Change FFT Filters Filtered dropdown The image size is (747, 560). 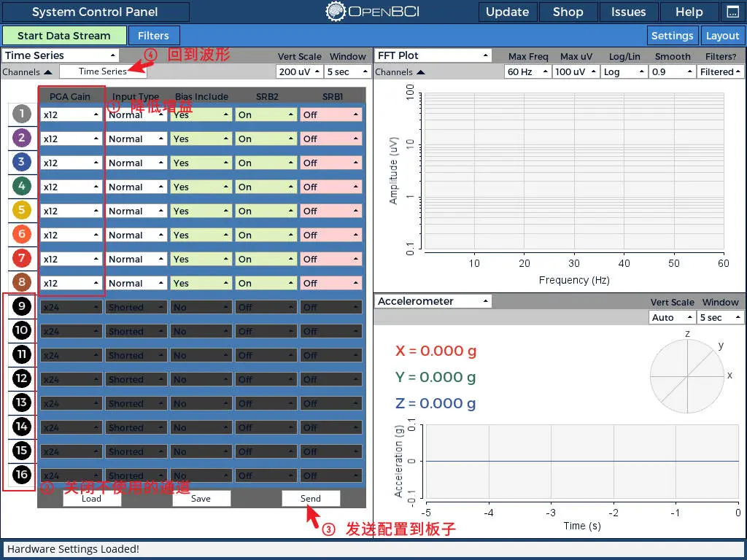pyautogui.click(x=720, y=72)
